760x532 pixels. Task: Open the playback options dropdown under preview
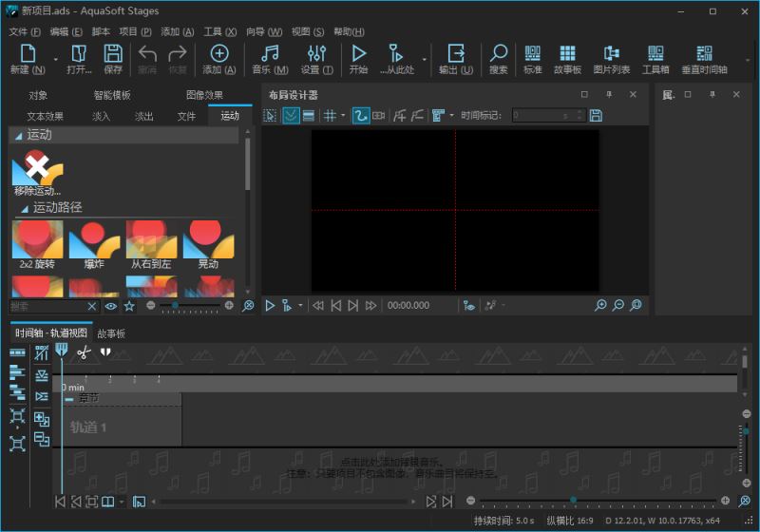click(x=300, y=305)
